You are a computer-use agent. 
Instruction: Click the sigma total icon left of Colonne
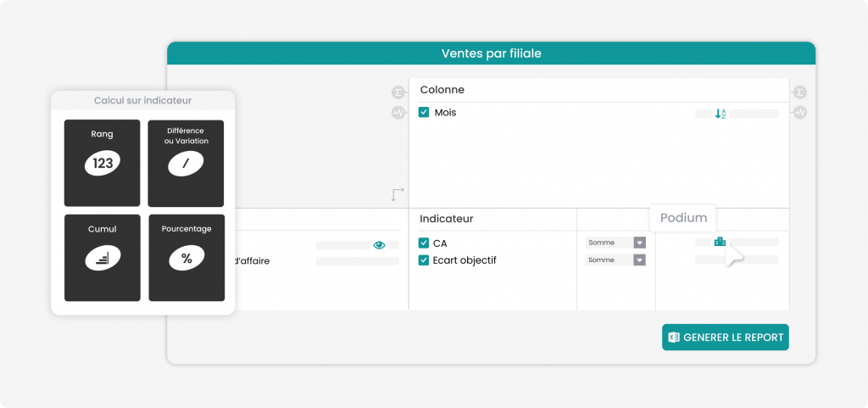click(398, 92)
